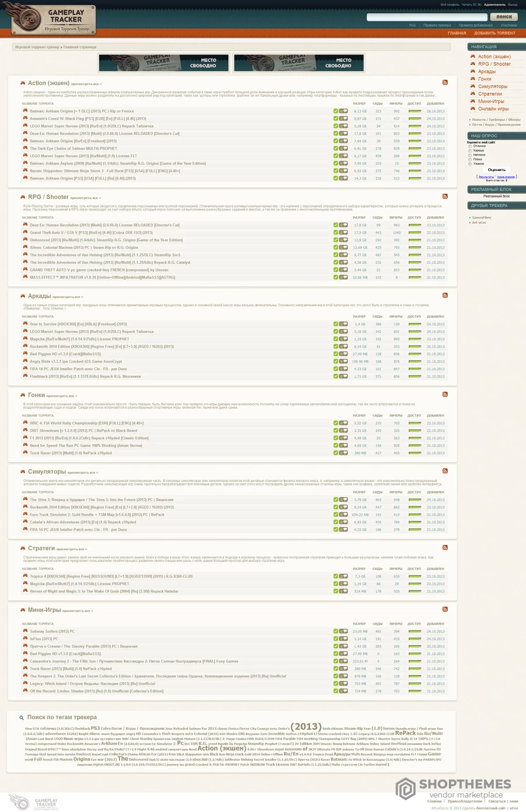Click comments icon on Subway Surfers row
This screenshot has height=812, width=526.
[x=343, y=631]
